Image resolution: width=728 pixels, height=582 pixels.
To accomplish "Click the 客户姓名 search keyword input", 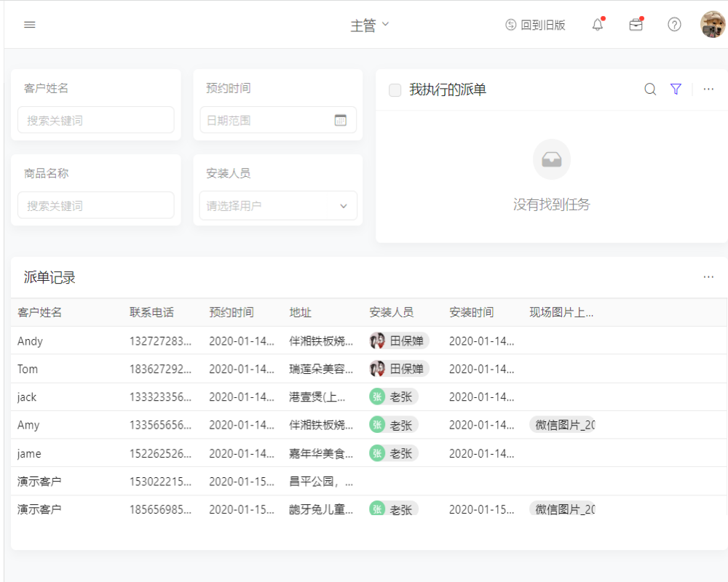I will pos(95,119).
